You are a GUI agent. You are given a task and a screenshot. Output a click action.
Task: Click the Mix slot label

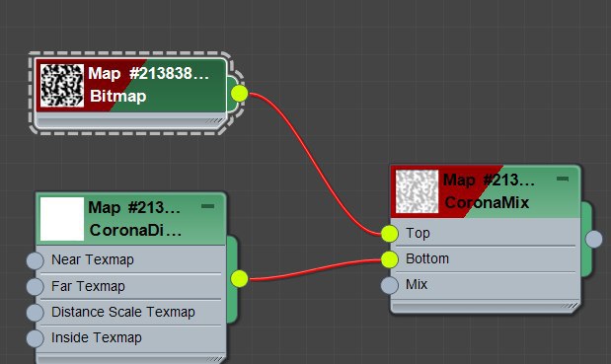pyautogui.click(x=417, y=284)
